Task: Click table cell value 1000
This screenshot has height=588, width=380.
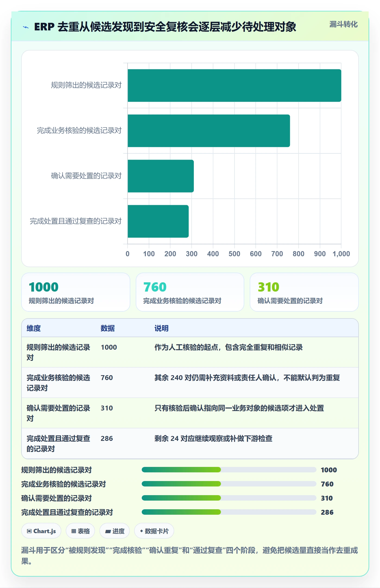Action: 109,347
